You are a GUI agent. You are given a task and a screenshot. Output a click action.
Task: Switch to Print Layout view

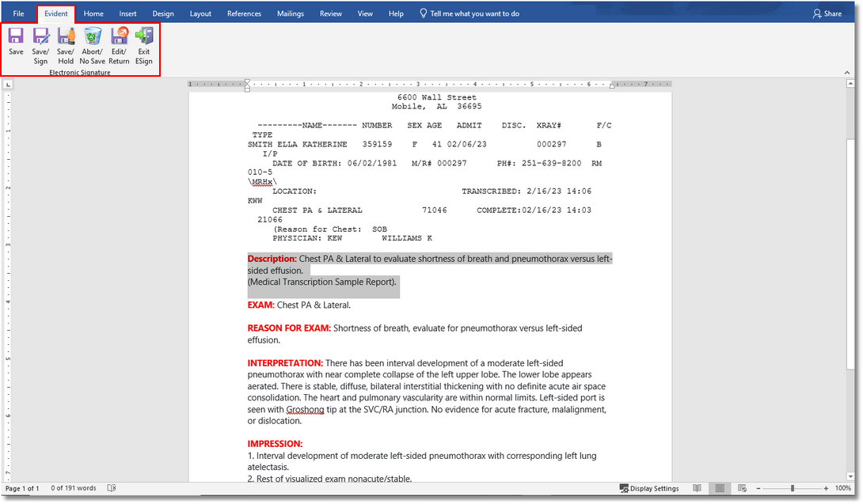click(x=720, y=488)
